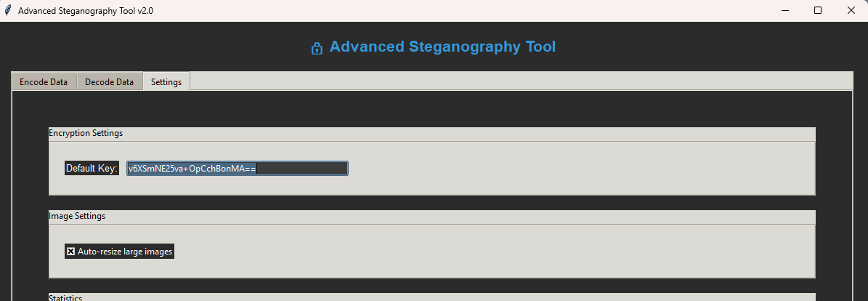Click the "Default Key:" label

pyautogui.click(x=92, y=169)
